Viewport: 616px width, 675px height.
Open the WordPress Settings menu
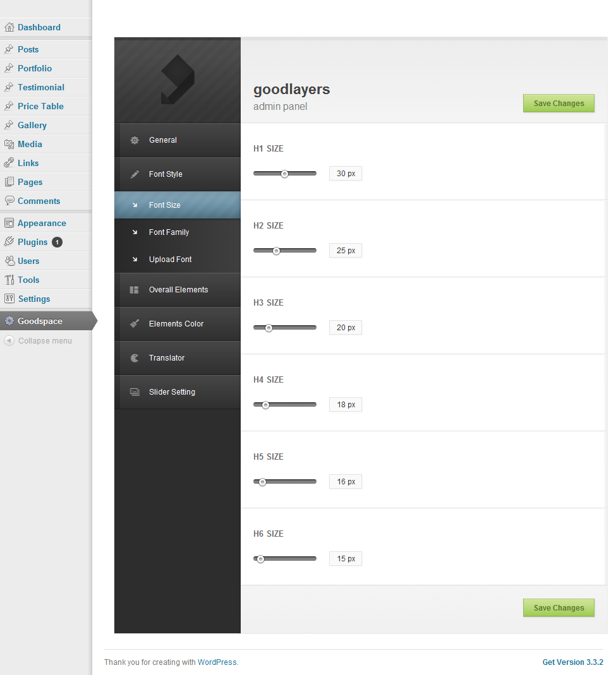(x=45, y=298)
